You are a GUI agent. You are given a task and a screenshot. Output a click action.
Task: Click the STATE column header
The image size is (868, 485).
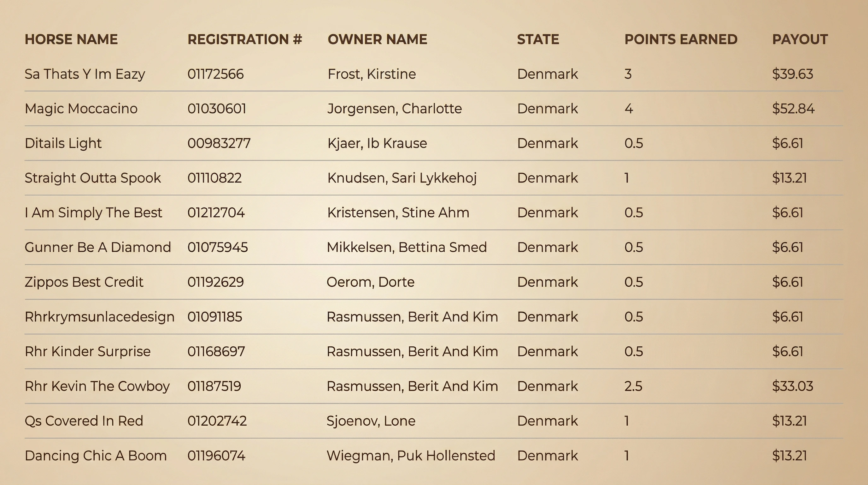coord(538,39)
